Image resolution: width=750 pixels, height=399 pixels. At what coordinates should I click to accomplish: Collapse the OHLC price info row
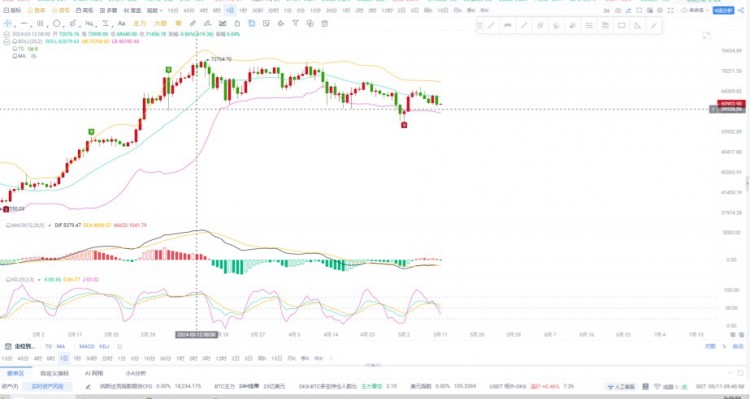[x=7, y=34]
